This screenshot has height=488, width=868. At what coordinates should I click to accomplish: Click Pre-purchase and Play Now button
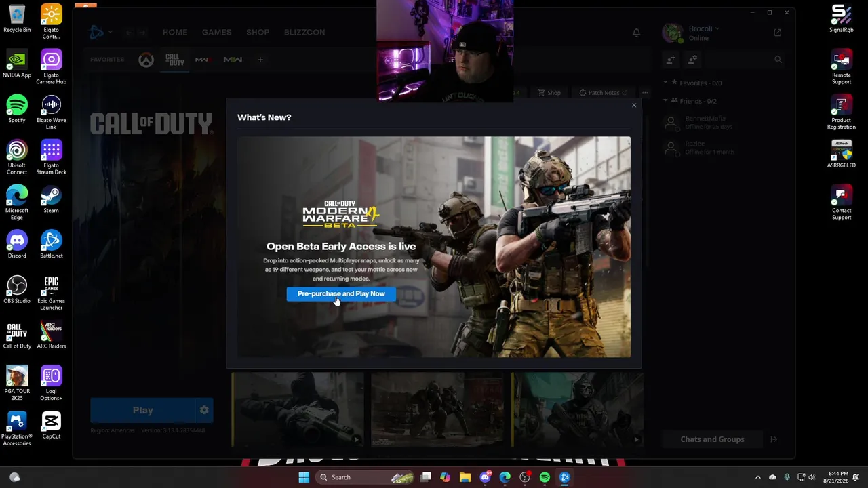(x=341, y=293)
